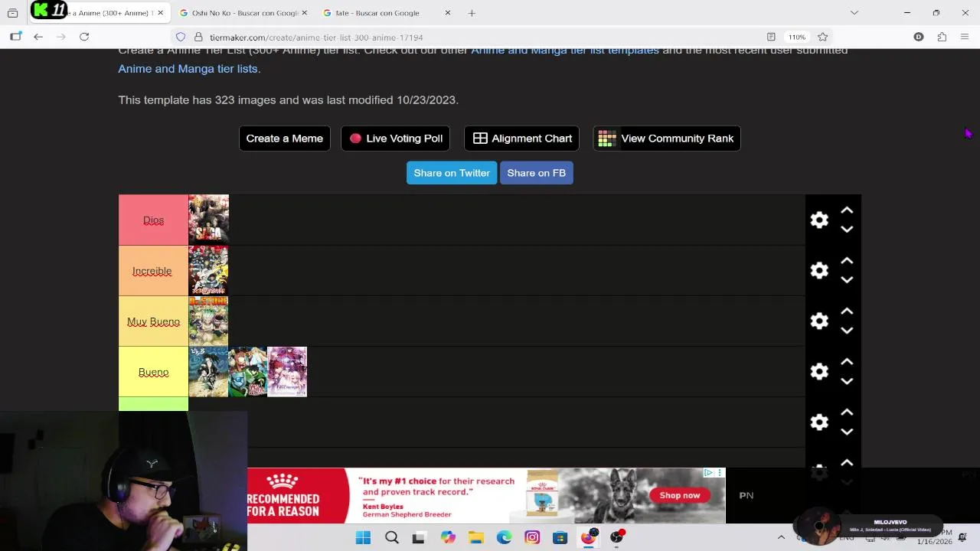
Task: Move the Muy Bueno tier row down
Action: (x=847, y=331)
